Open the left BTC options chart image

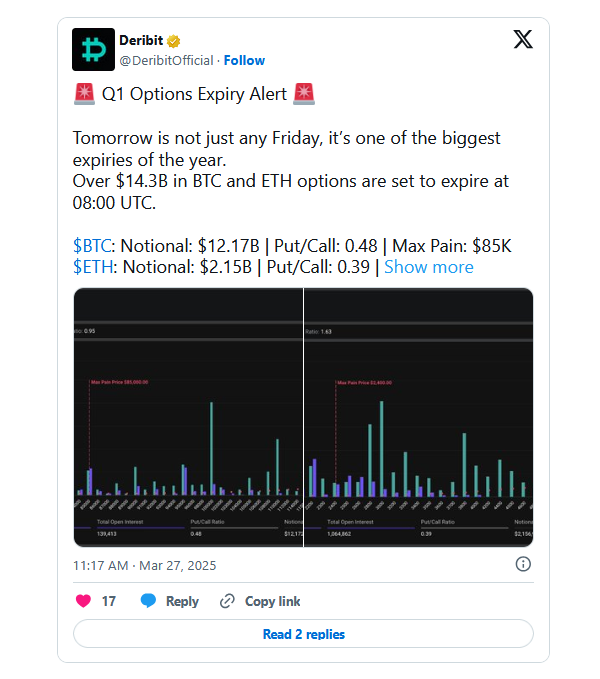click(x=188, y=416)
